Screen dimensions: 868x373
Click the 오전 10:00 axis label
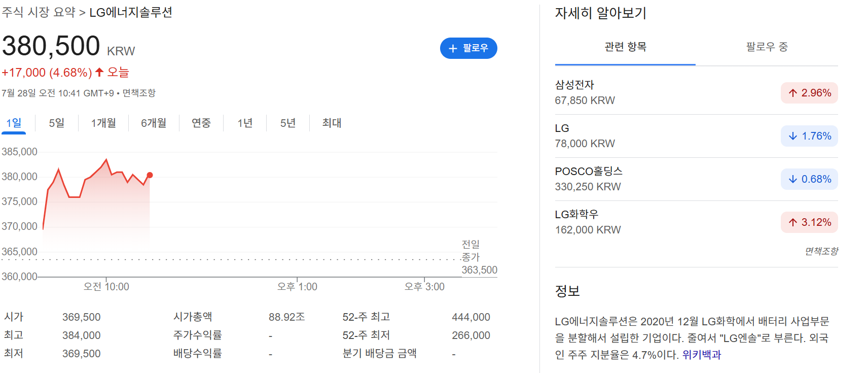106,287
